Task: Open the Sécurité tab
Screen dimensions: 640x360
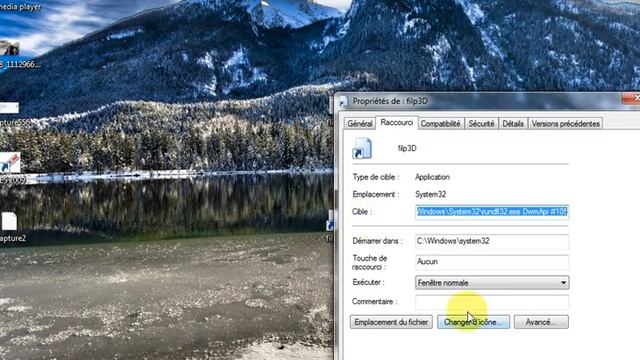Action: point(481,124)
